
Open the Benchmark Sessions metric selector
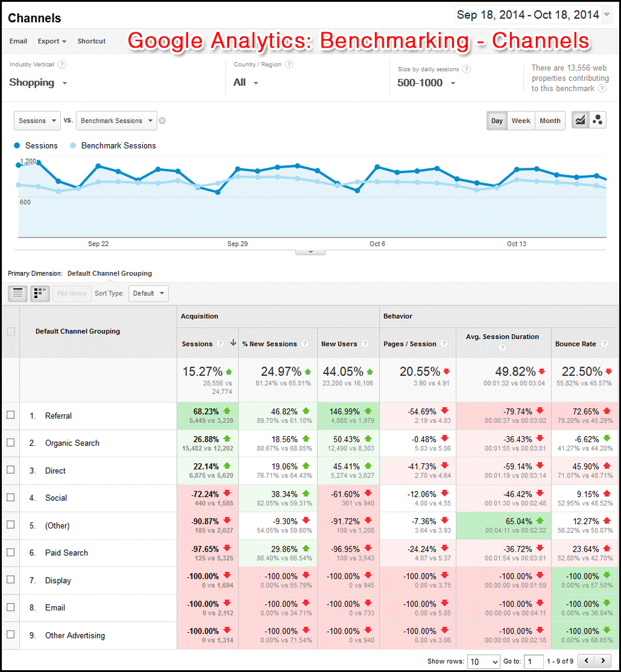[x=116, y=121]
